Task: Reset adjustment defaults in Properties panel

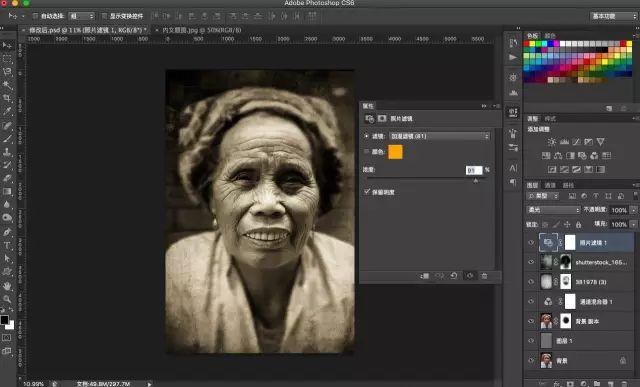Action: click(453, 276)
